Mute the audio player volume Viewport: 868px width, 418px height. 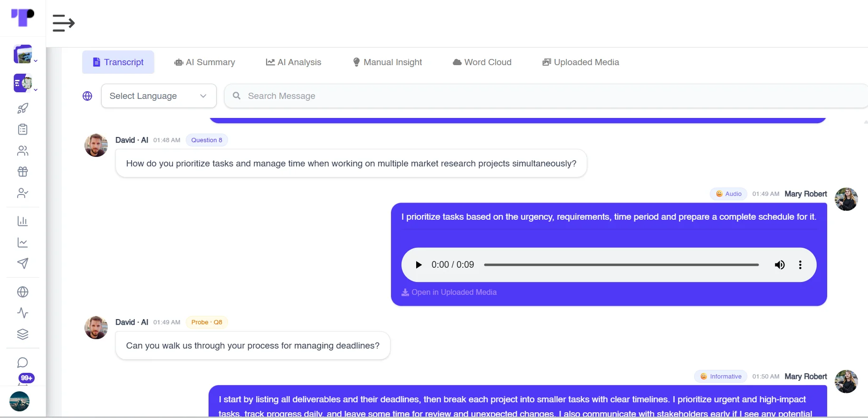780,265
